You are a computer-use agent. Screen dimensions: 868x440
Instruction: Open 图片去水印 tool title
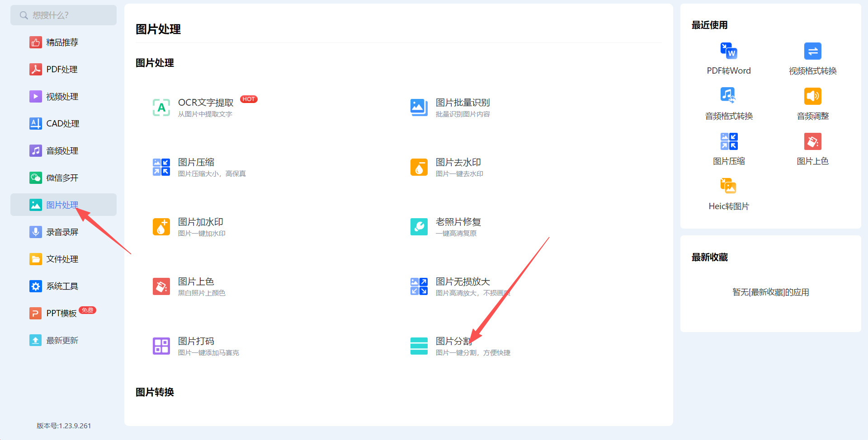[x=458, y=162]
